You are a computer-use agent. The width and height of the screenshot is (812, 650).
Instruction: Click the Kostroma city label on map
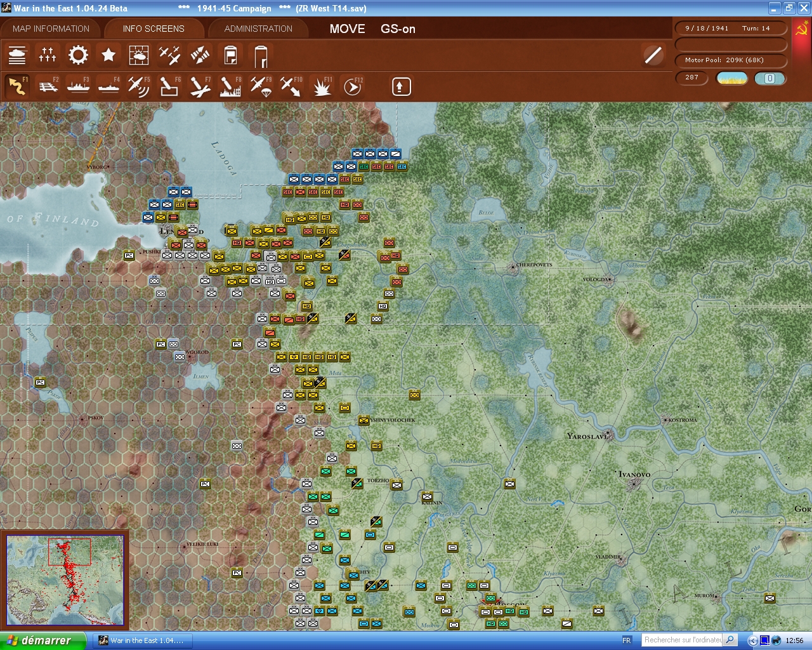(x=683, y=420)
